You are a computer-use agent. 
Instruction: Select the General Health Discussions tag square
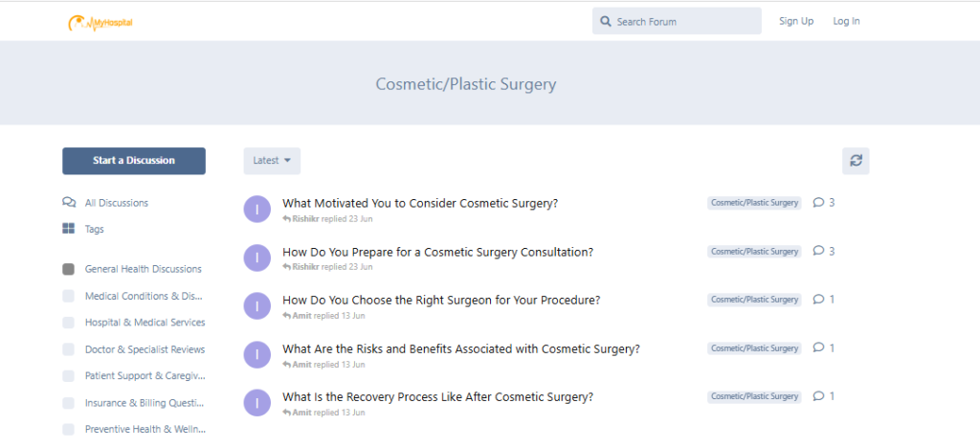pyautogui.click(x=69, y=269)
